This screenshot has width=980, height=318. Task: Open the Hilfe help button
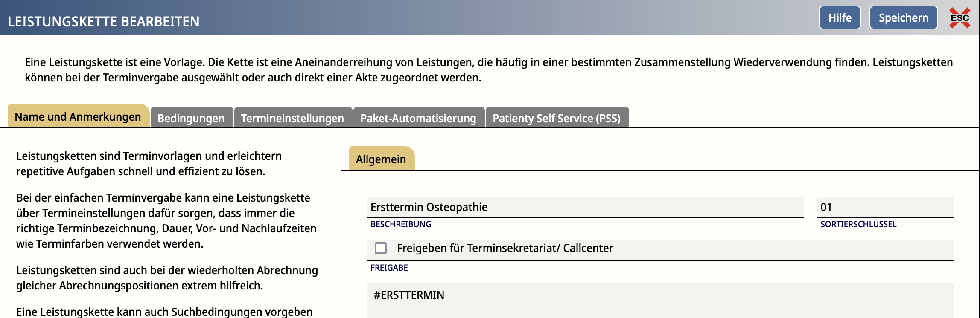840,18
